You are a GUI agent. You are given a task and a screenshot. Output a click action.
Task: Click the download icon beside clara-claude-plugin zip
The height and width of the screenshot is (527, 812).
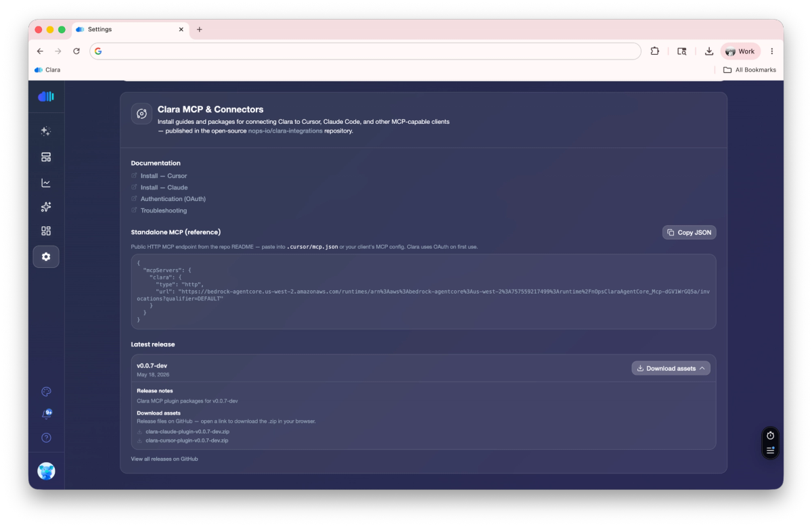(x=139, y=431)
